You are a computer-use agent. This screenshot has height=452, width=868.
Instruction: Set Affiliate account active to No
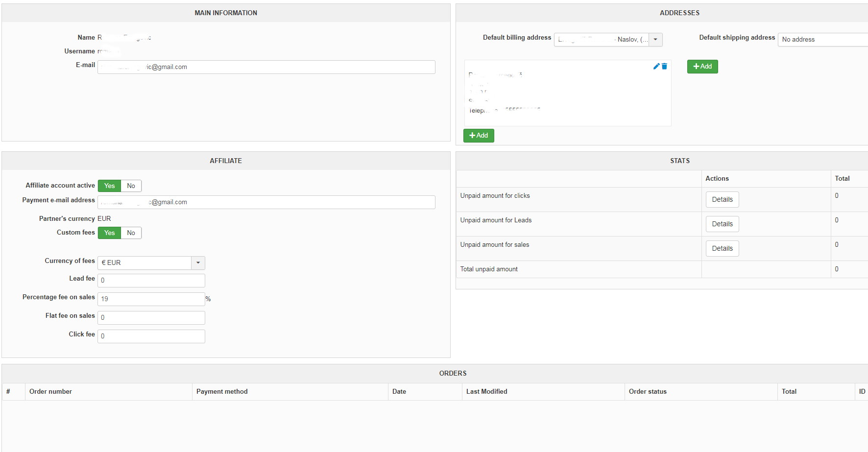[131, 186]
